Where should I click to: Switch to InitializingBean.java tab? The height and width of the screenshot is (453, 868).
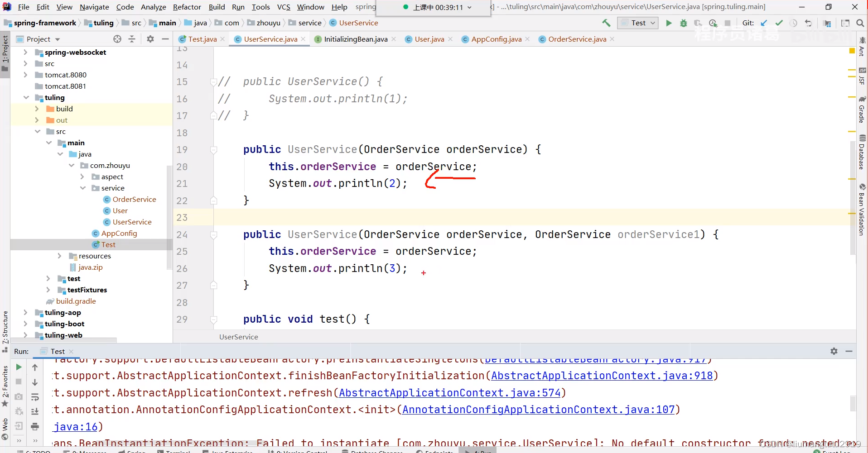(x=356, y=39)
